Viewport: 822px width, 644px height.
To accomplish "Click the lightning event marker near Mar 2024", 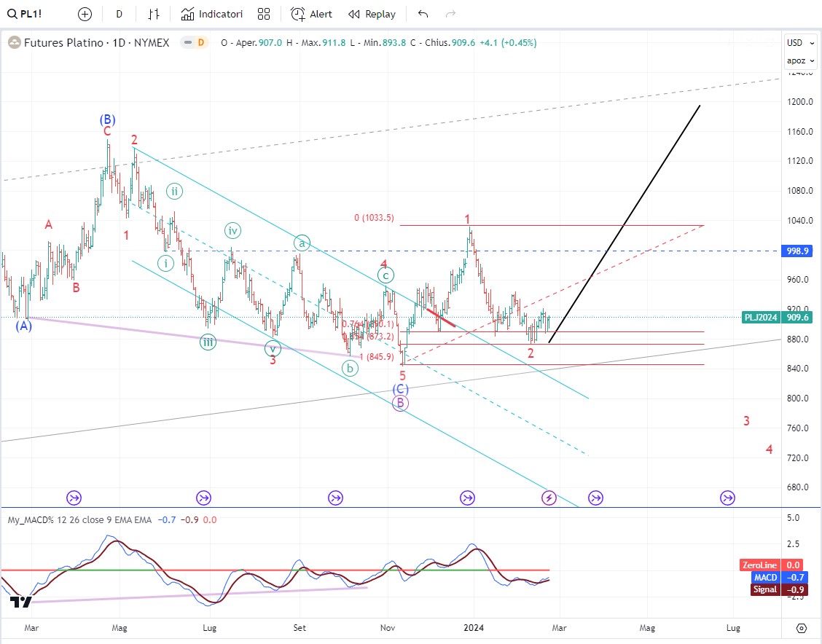I will tap(549, 498).
